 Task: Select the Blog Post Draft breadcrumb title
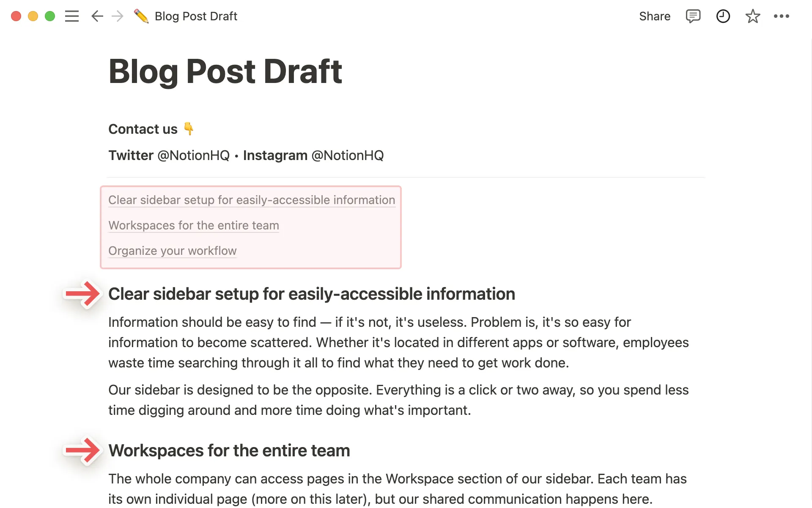[x=196, y=16]
